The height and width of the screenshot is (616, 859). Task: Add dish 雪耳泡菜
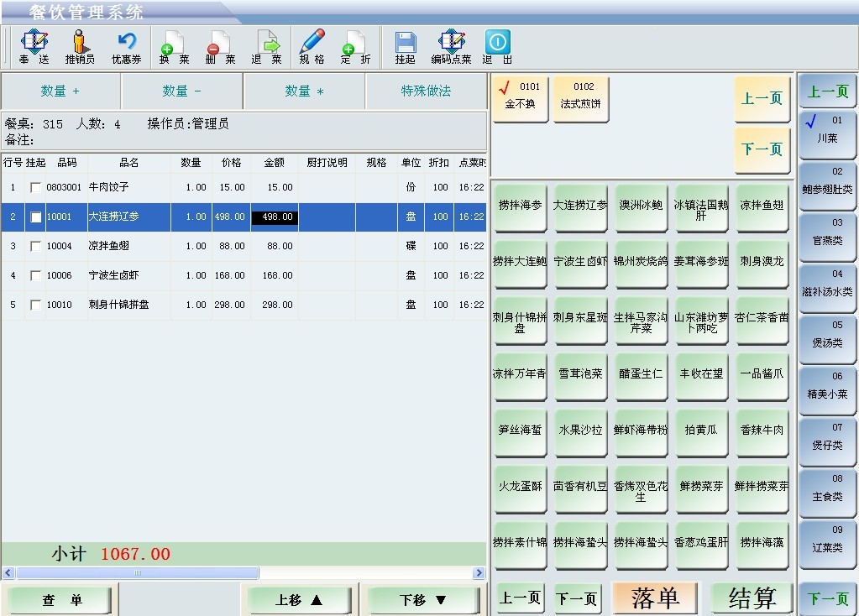580,378
